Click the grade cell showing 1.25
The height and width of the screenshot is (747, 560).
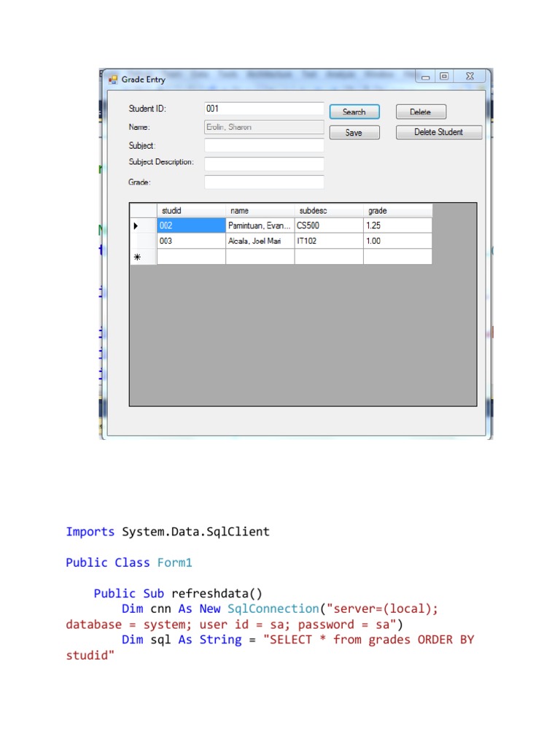click(x=397, y=226)
